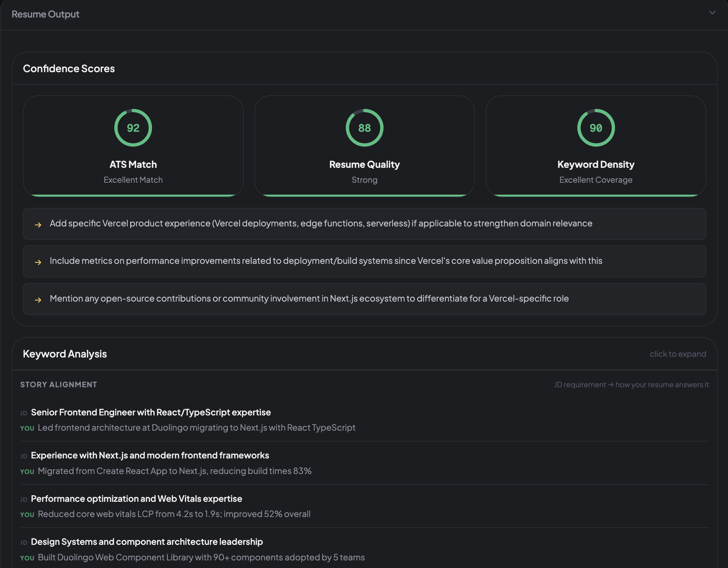Click the YOU badge beside the Duolingo architecture answer
This screenshot has height=568, width=728.
tap(27, 428)
